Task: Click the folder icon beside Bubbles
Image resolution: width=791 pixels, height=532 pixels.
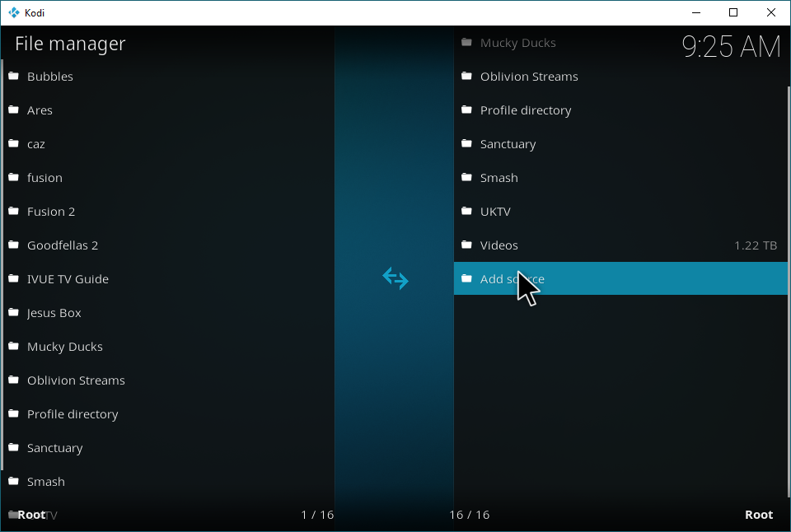Action: [x=13, y=77]
